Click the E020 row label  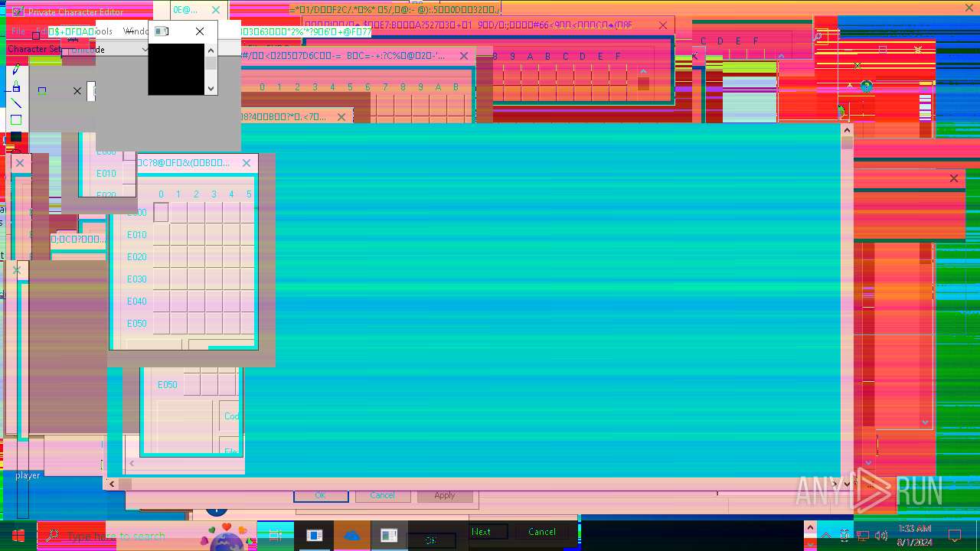137,257
